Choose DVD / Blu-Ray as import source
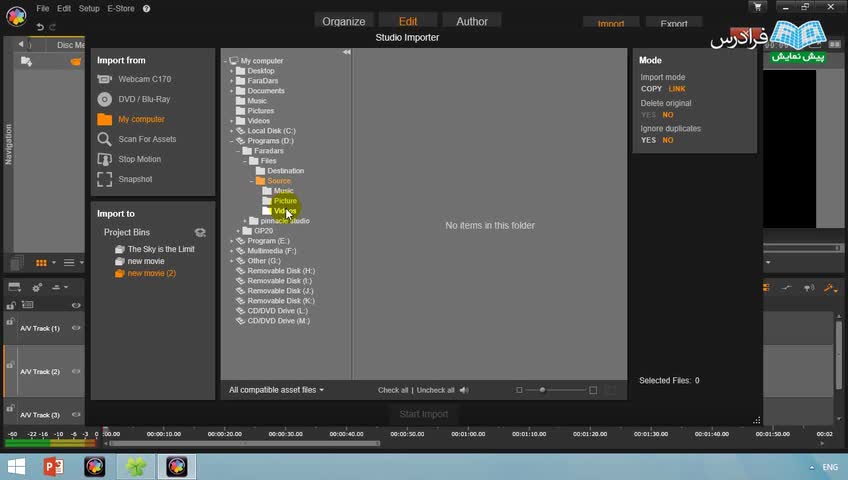The width and height of the screenshot is (848, 480). [134, 99]
